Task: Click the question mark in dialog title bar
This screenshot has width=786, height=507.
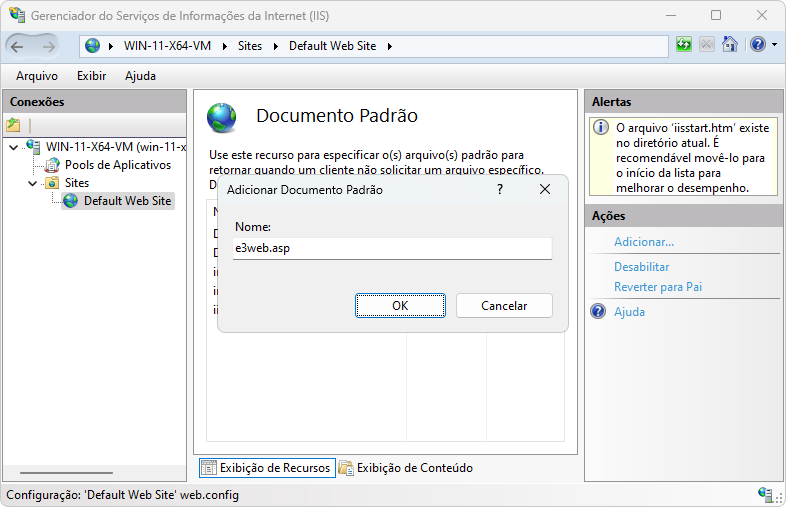Action: (x=500, y=189)
